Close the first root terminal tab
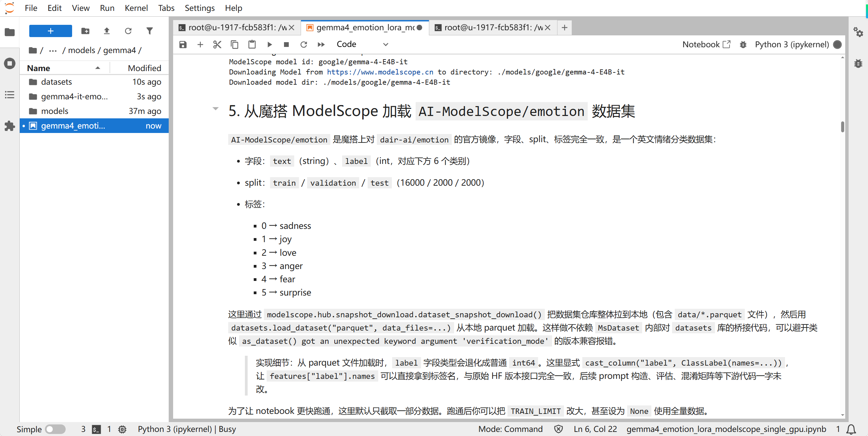 (x=291, y=28)
